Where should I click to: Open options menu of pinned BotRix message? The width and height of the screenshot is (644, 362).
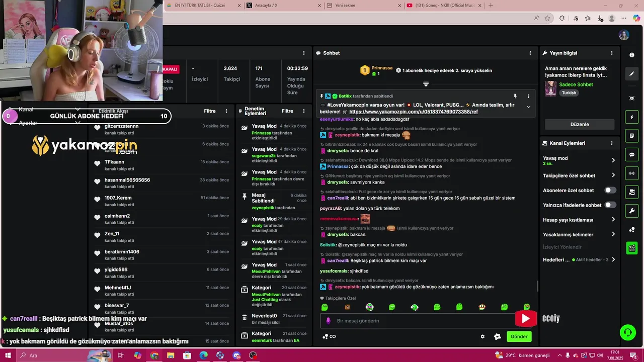528,96
